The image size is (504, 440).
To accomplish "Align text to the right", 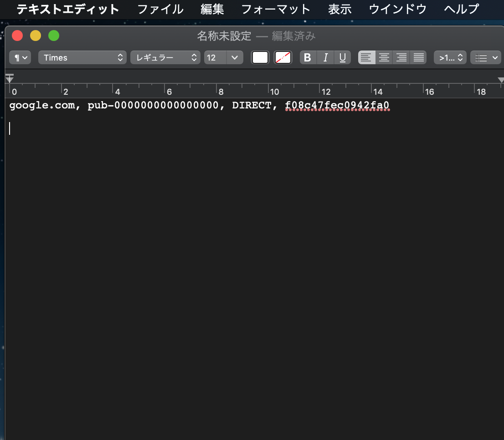I will [x=401, y=58].
